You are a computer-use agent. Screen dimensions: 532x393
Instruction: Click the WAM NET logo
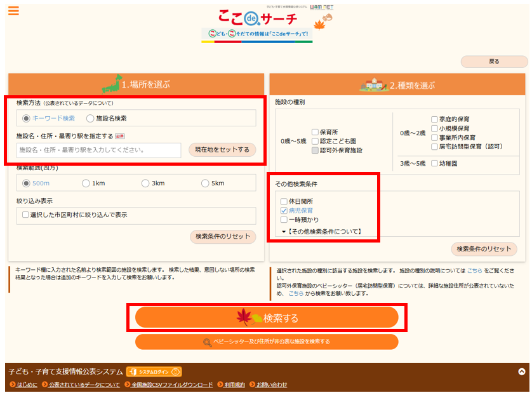[321, 7]
